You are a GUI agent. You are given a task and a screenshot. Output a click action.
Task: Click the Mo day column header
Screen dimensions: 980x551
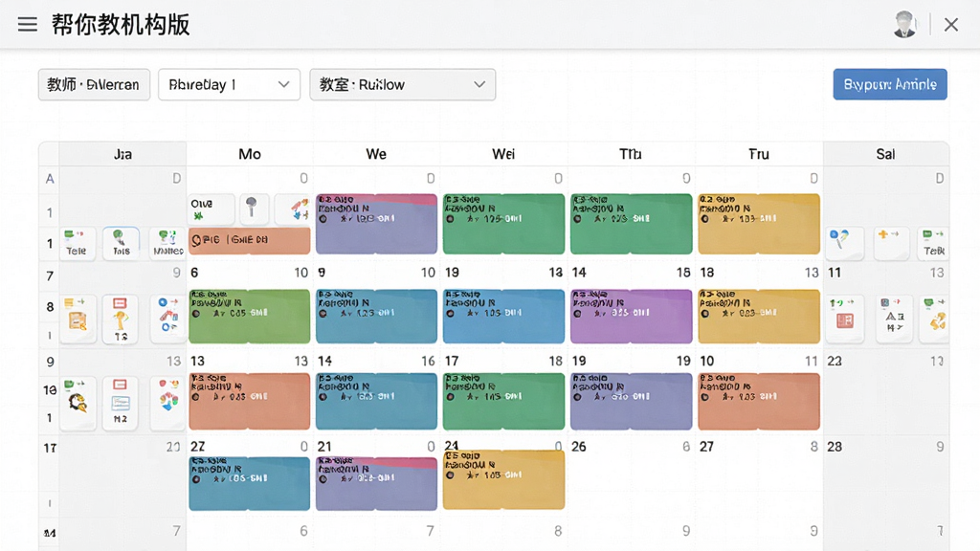(250, 154)
